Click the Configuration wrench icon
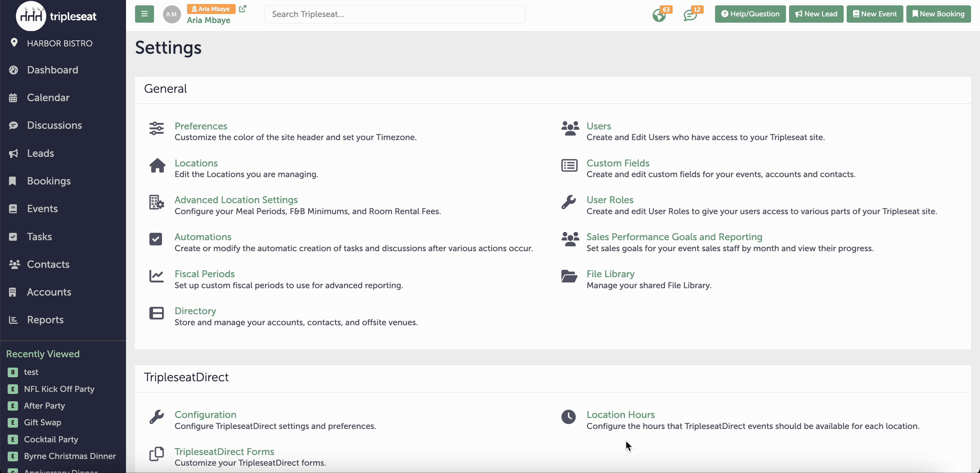The width and height of the screenshot is (980, 473). (156, 417)
